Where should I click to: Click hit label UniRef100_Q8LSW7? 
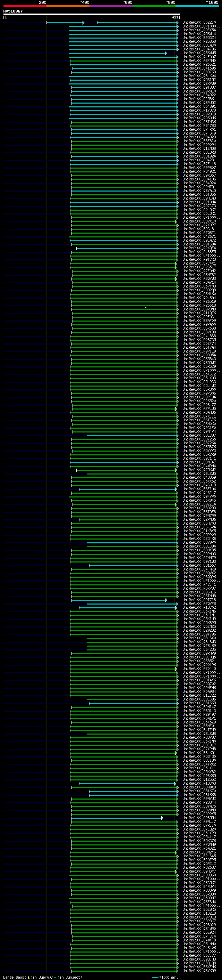coord(199,435)
